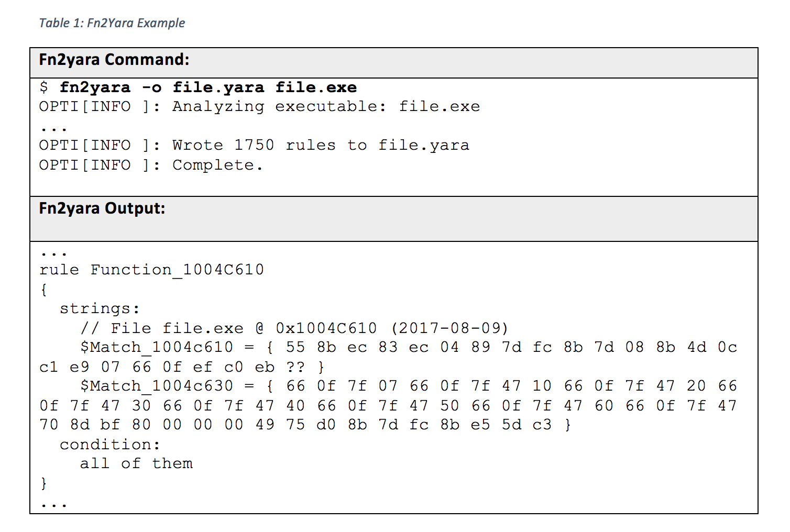Click the "$Match_1004c630" variable name
The width and height of the screenshot is (790, 532).
tap(157, 386)
